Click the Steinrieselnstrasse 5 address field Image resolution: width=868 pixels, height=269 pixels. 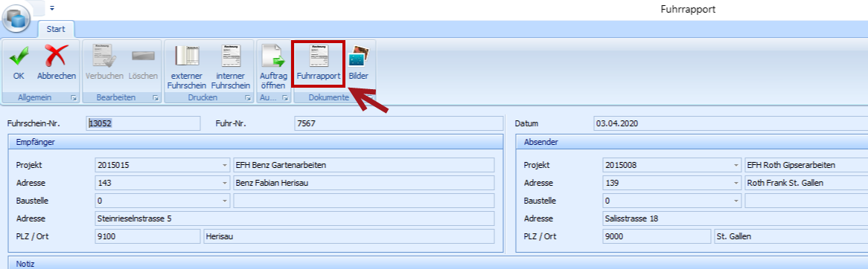click(x=295, y=218)
